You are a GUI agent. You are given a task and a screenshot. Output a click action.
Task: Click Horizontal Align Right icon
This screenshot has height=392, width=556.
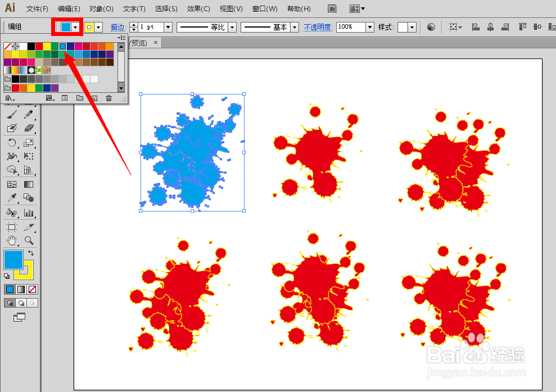tap(505, 27)
